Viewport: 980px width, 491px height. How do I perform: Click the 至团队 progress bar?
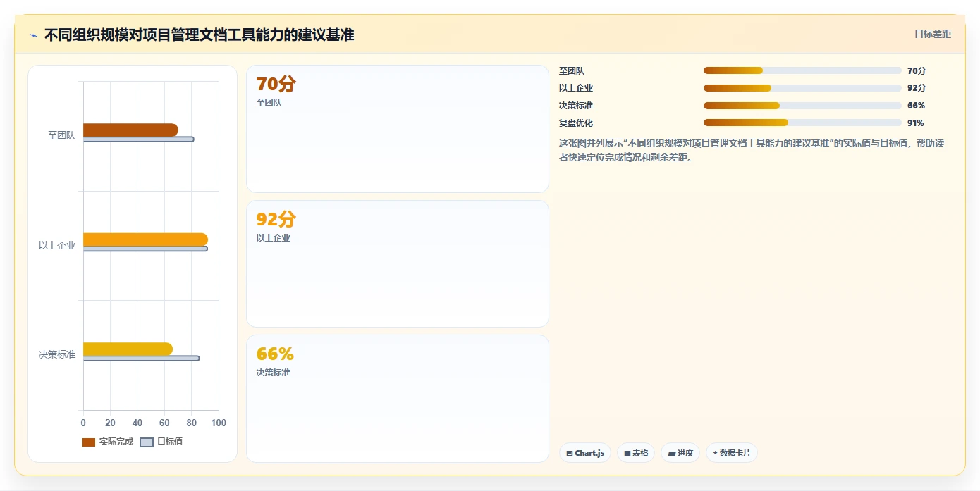point(802,70)
